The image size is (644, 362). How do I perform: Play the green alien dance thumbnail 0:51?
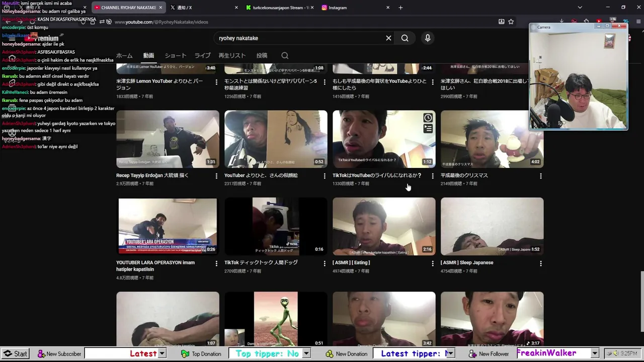[276, 319]
